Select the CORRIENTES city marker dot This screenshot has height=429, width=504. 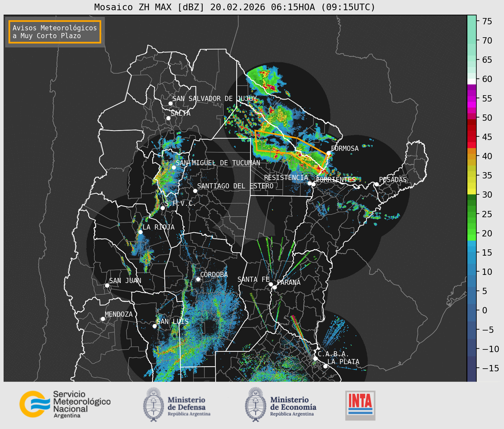coord(313,184)
